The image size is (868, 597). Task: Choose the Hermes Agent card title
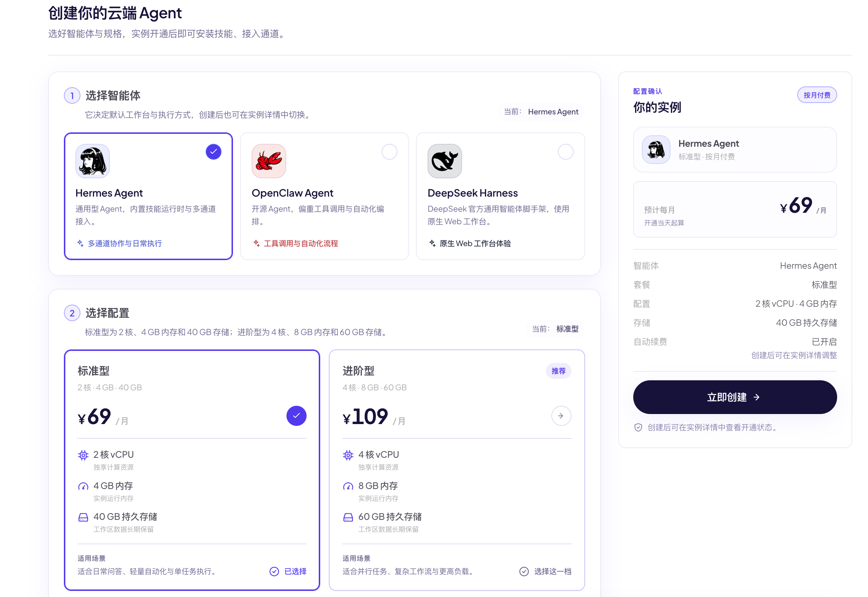(x=109, y=193)
